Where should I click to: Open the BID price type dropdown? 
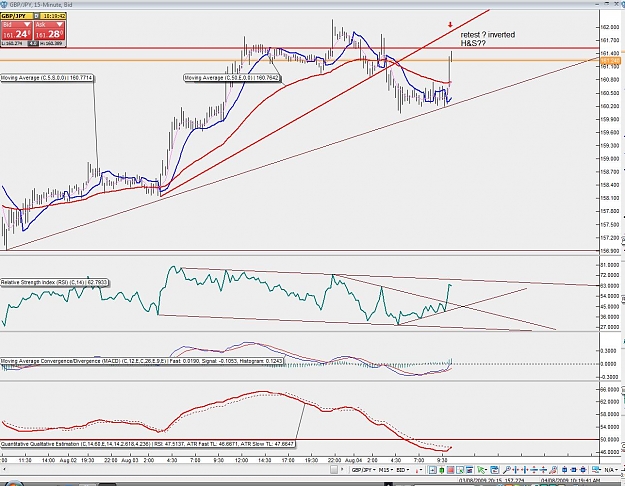tap(403, 470)
